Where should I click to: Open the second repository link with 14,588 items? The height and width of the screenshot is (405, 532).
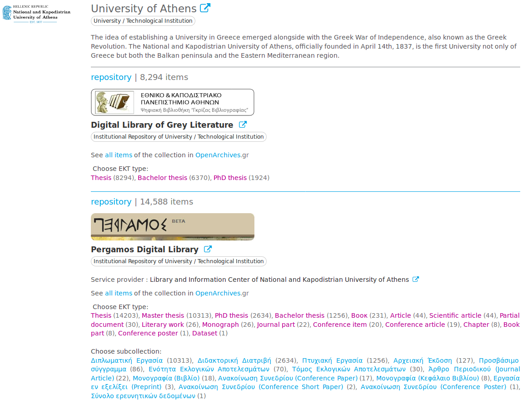pyautogui.click(x=111, y=202)
